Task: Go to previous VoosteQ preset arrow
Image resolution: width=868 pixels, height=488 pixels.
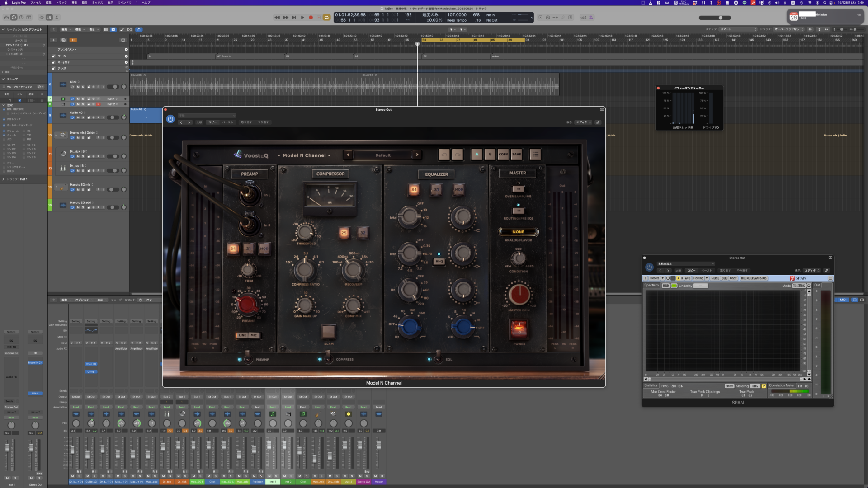Action: coord(348,155)
